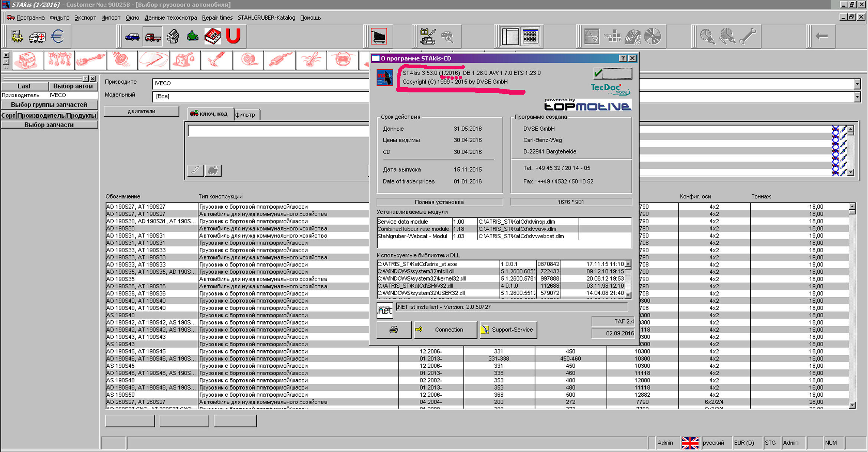868x452 pixels.
Task: Click the Support-Service button
Action: [508, 330]
